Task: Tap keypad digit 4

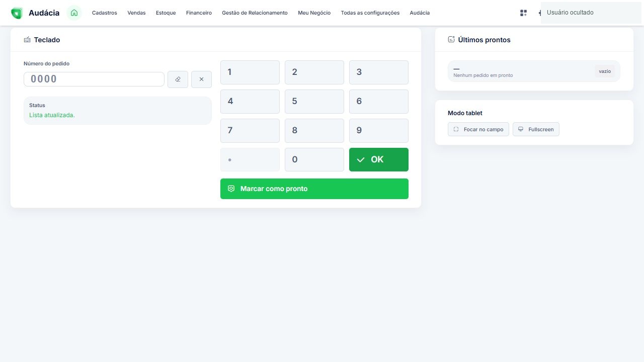Action: [250, 102]
